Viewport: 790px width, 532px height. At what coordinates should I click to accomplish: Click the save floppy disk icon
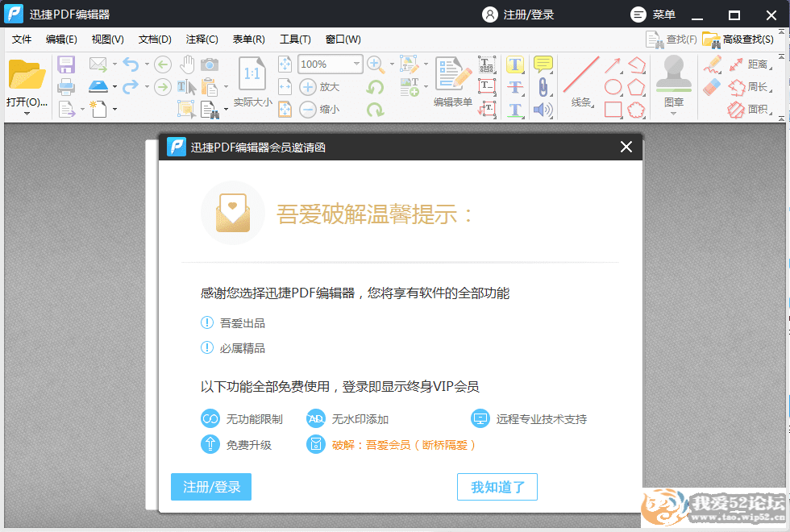[66, 64]
